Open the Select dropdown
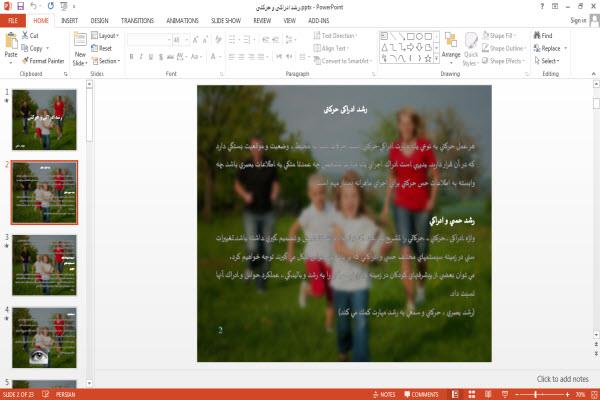Image resolution: width=600 pixels, height=400 pixels. (x=547, y=61)
